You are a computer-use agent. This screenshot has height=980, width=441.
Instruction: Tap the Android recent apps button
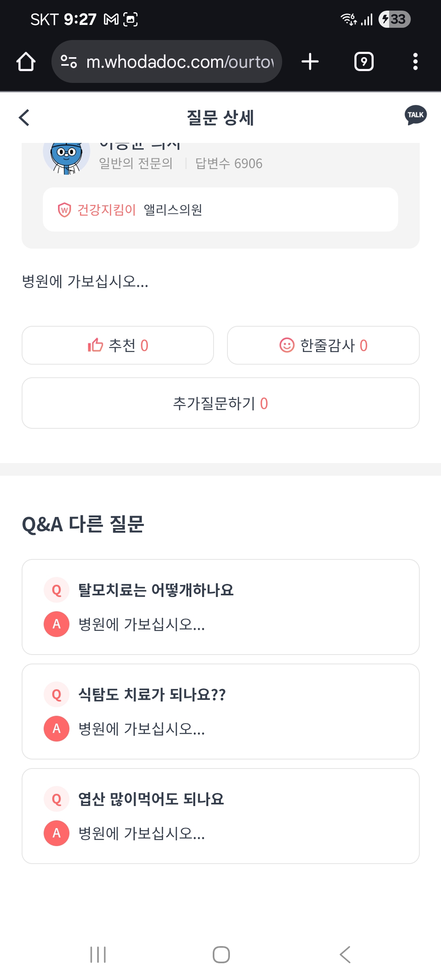(98, 955)
